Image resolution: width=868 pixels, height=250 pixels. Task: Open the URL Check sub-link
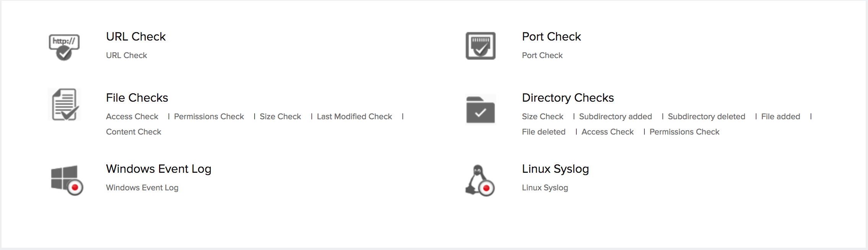(126, 55)
